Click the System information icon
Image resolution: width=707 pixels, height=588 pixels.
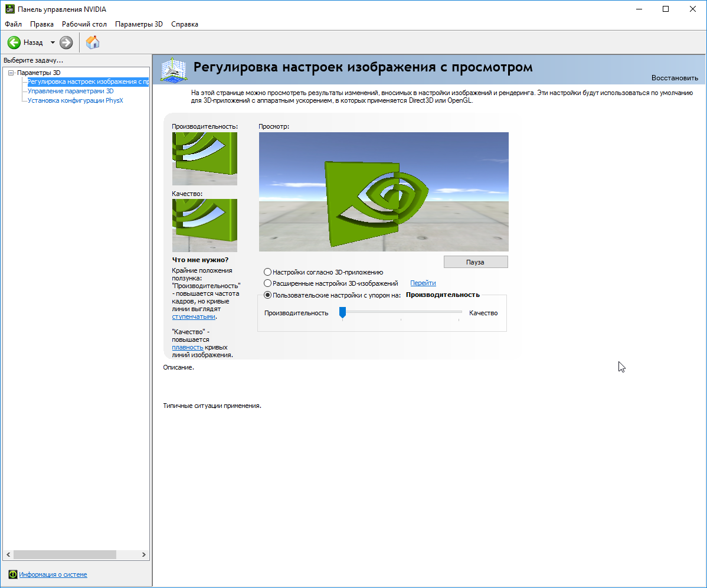12,574
